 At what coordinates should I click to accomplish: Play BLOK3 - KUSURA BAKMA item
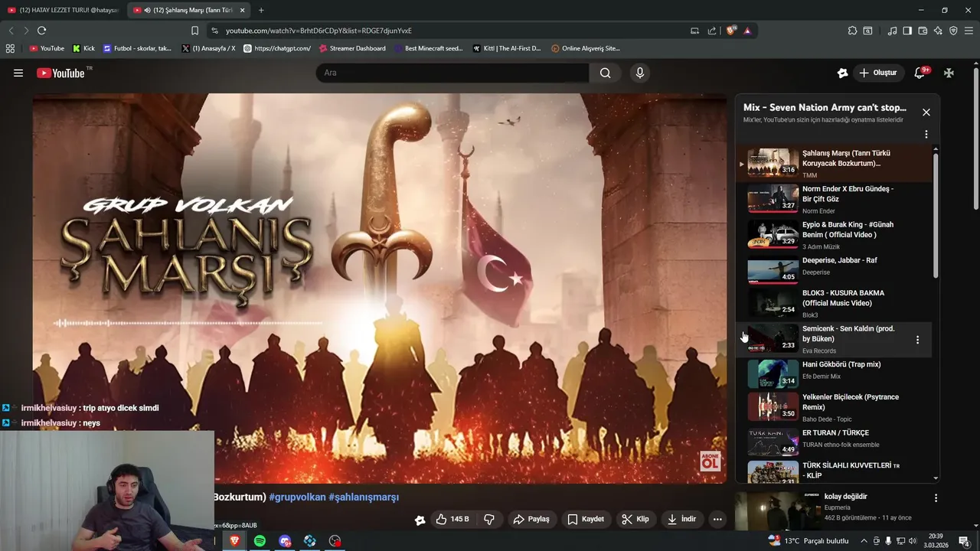834,304
